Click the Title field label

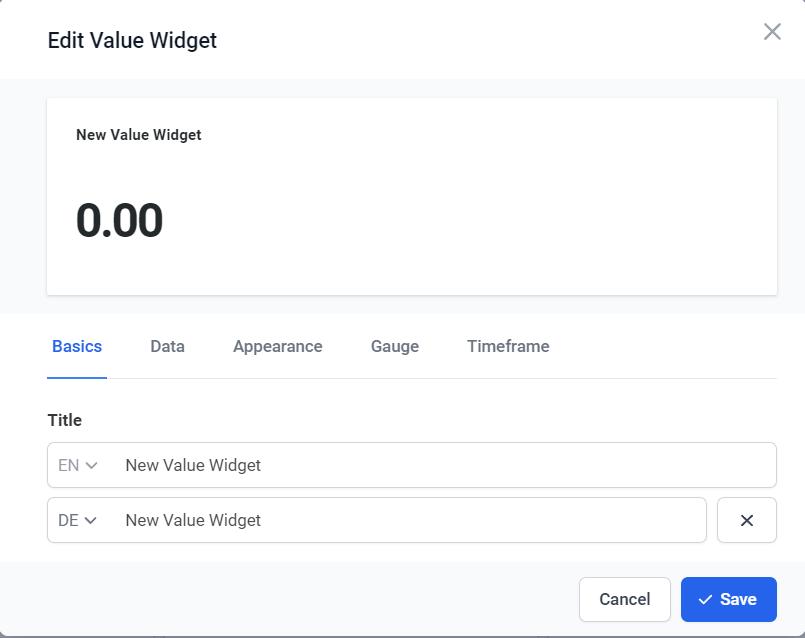coord(65,420)
